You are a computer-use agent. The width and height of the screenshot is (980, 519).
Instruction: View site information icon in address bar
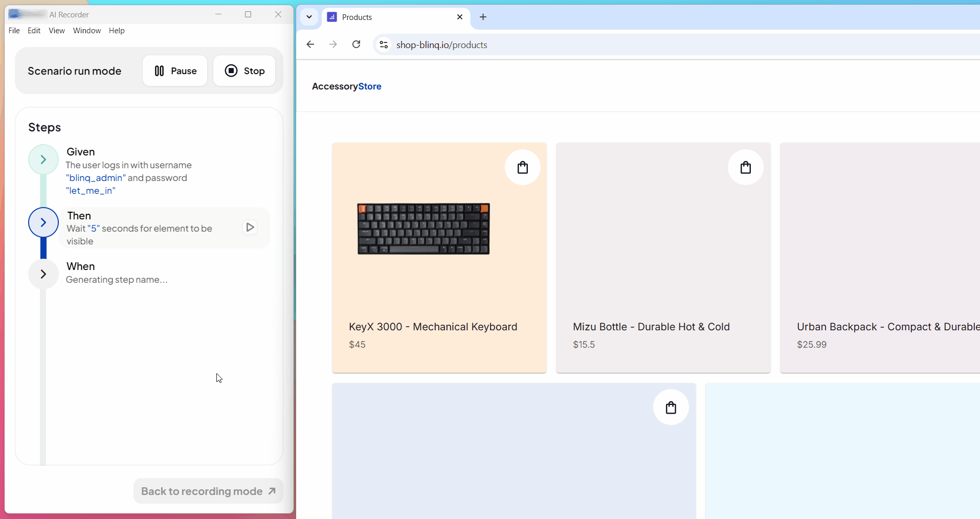[x=384, y=44]
